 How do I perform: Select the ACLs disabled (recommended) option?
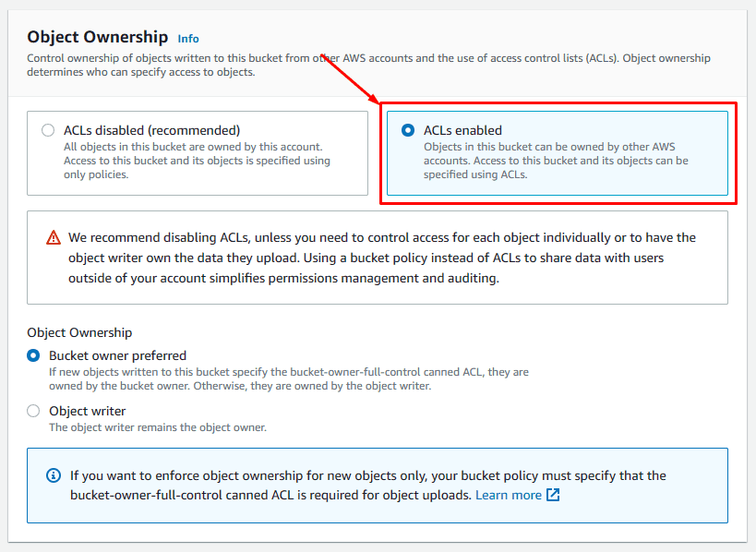[47, 130]
